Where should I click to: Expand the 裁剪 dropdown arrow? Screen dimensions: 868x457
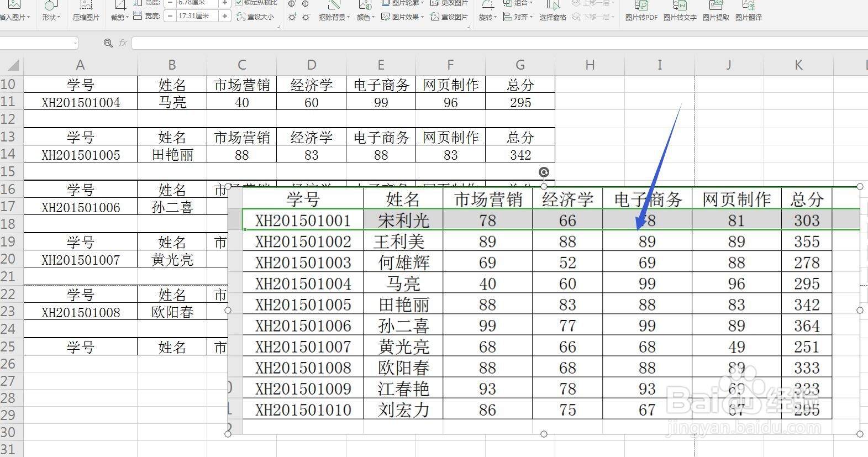[127, 17]
